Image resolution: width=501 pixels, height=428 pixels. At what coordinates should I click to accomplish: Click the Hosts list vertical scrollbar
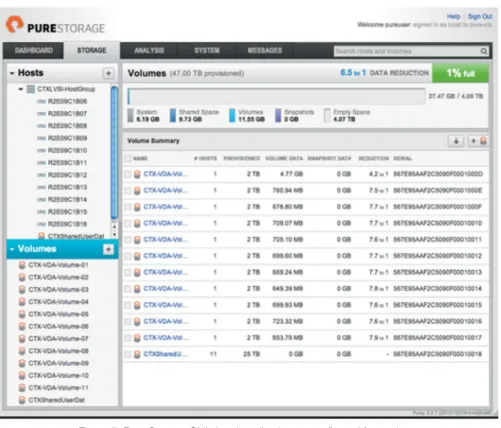(114, 152)
